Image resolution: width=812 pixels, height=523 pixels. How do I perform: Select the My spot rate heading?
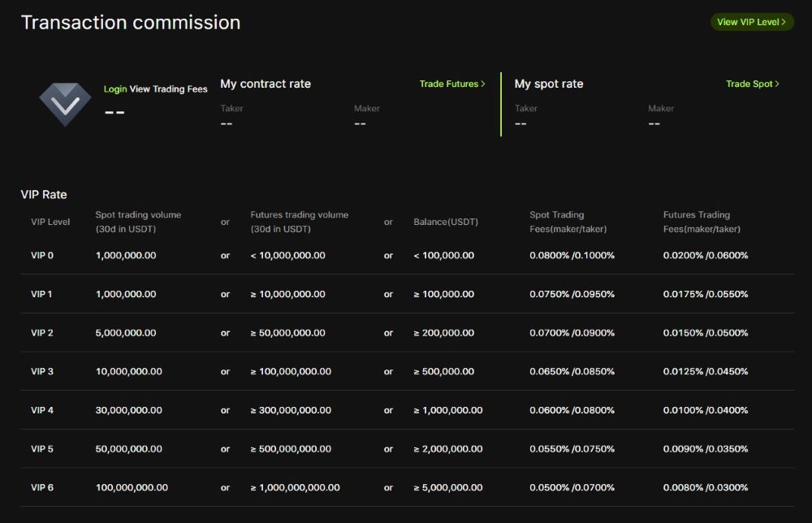(x=549, y=84)
